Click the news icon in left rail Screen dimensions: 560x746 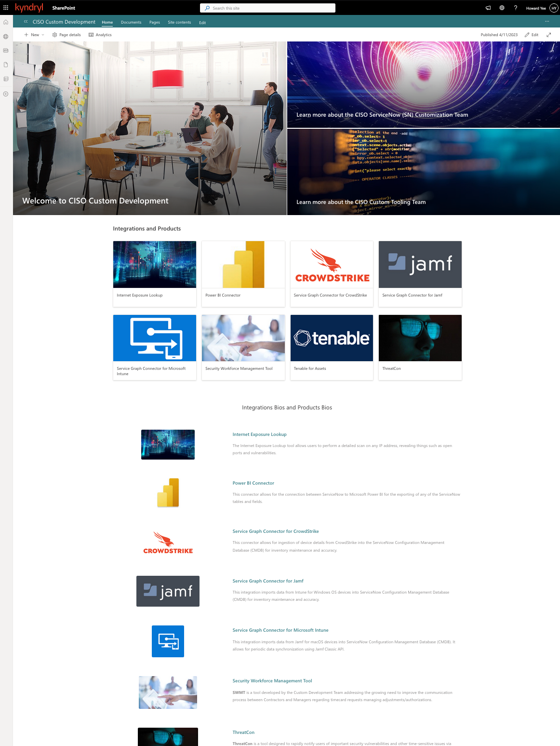pos(6,50)
